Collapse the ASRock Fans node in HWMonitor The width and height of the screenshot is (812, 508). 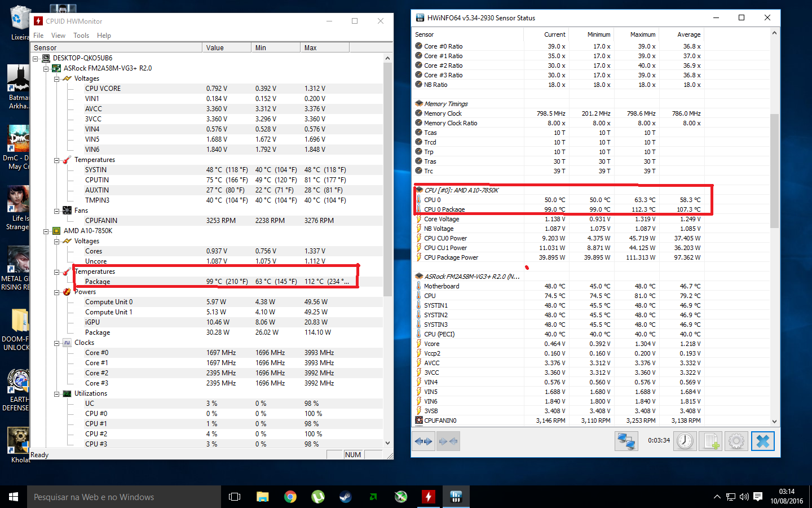(57, 211)
